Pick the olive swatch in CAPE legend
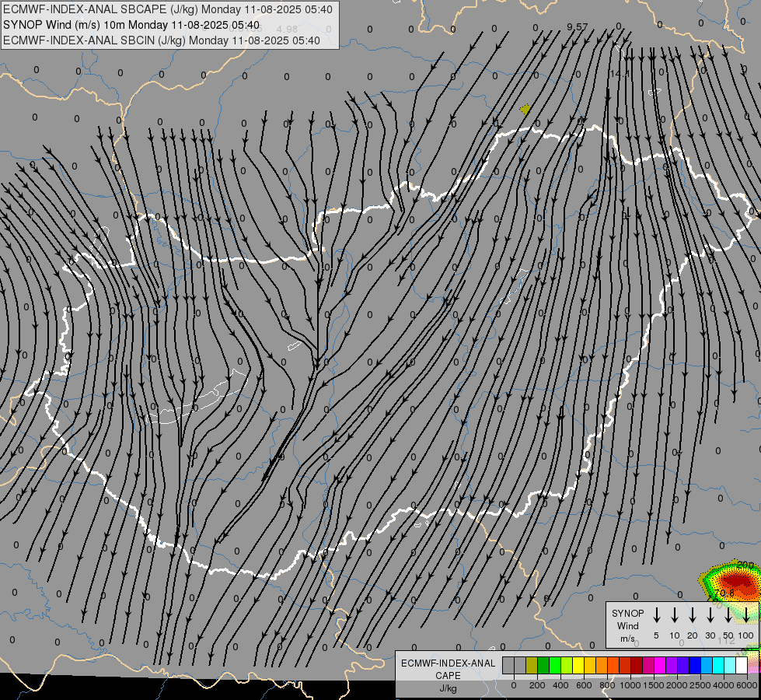The image size is (761, 700). click(x=532, y=665)
